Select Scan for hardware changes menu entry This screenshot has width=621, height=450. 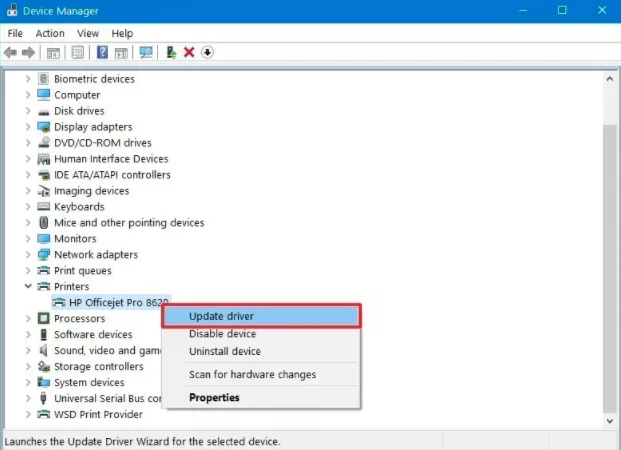pyautogui.click(x=261, y=374)
